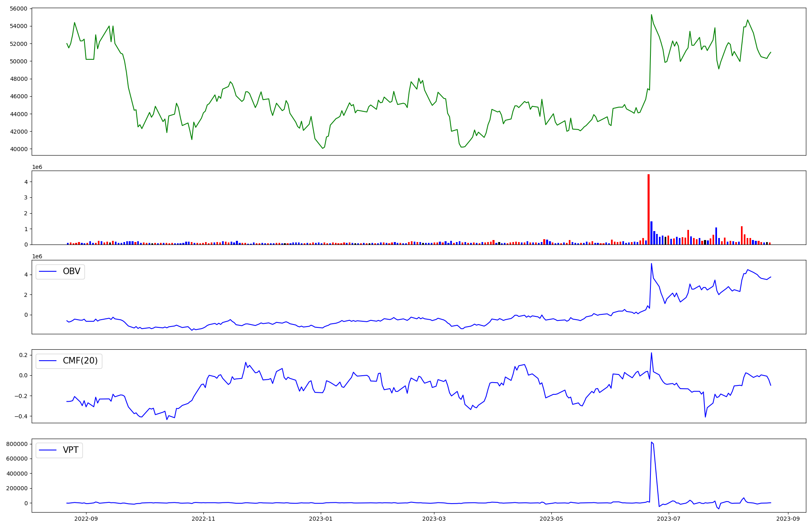Click the OBV line peak above 4

point(651,264)
